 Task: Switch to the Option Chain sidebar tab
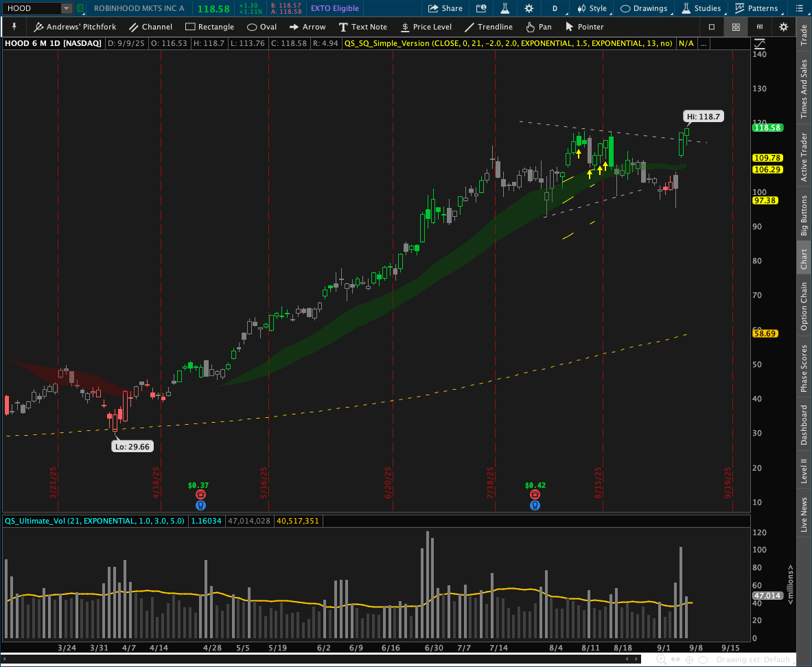(x=804, y=306)
